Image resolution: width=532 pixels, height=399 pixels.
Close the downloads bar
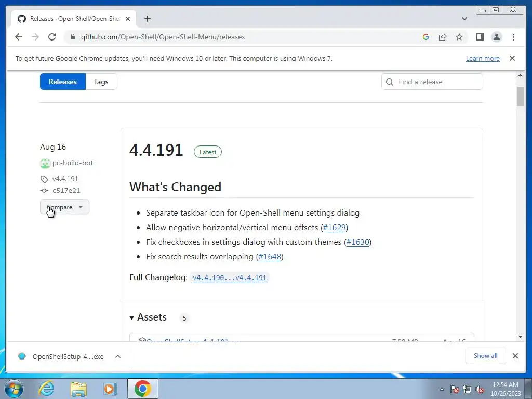tap(515, 356)
